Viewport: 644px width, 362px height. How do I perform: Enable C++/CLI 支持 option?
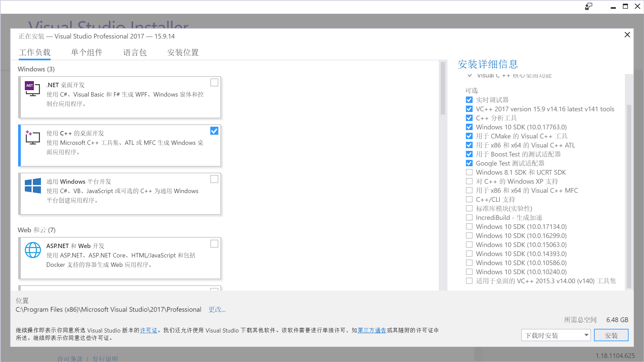click(x=469, y=199)
